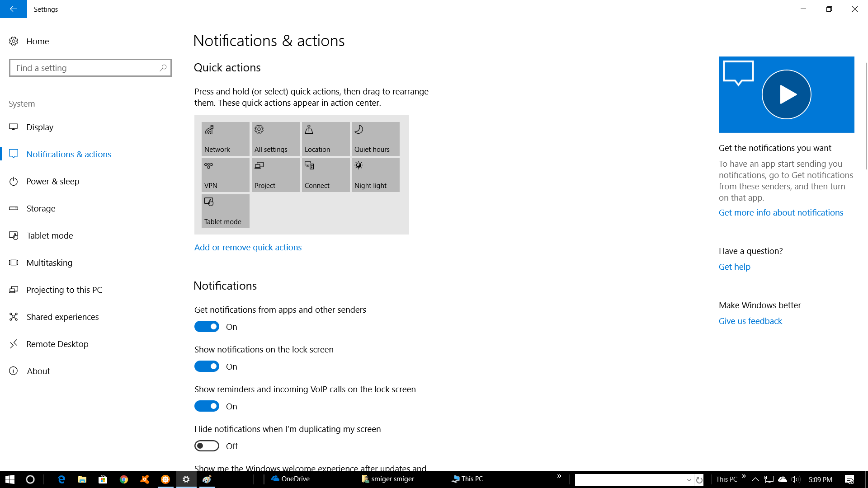Click Get more info about notifications link

coord(781,212)
